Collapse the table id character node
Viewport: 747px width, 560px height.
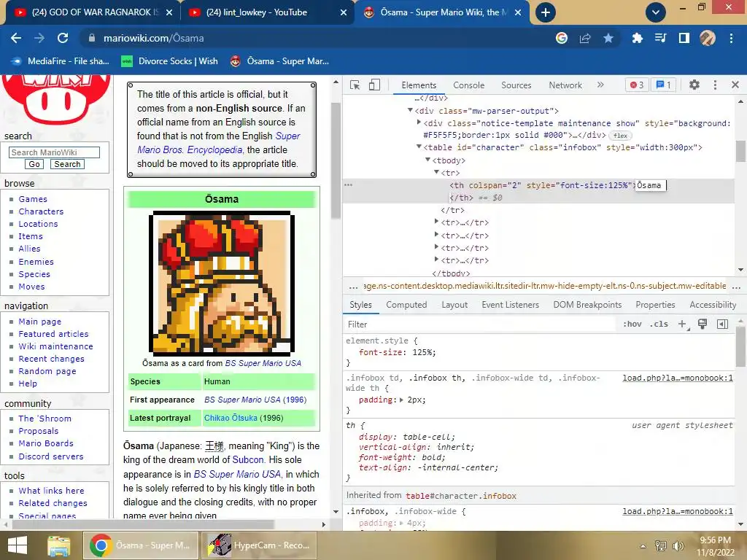tap(419, 147)
